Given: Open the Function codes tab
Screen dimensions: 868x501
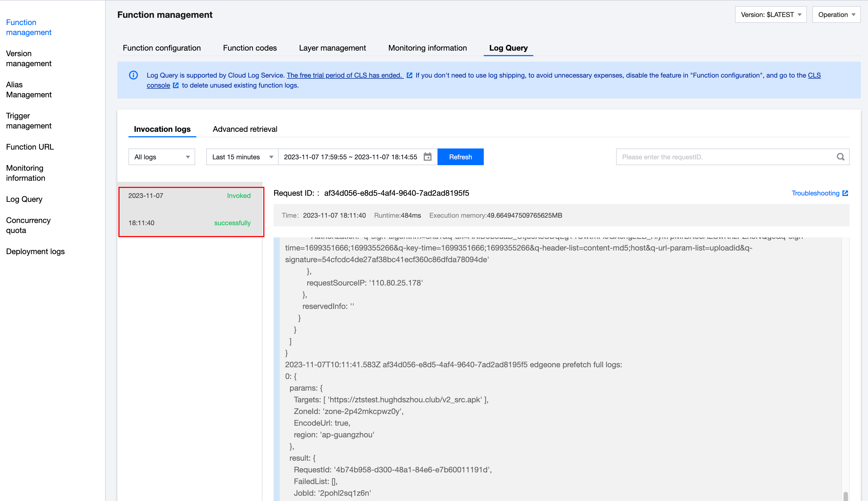Looking at the screenshot, I should [x=250, y=48].
